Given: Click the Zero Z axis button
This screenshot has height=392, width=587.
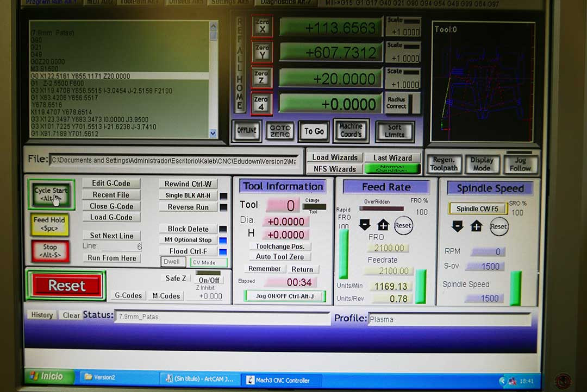Looking at the screenshot, I should [x=261, y=78].
